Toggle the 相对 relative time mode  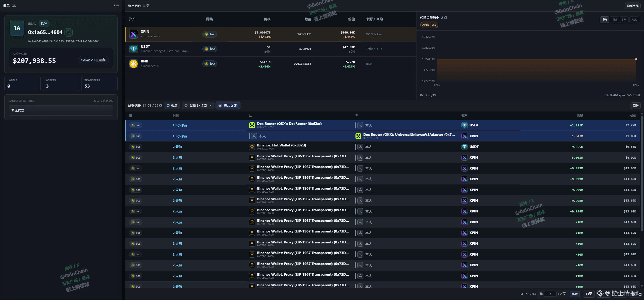click(x=172, y=106)
